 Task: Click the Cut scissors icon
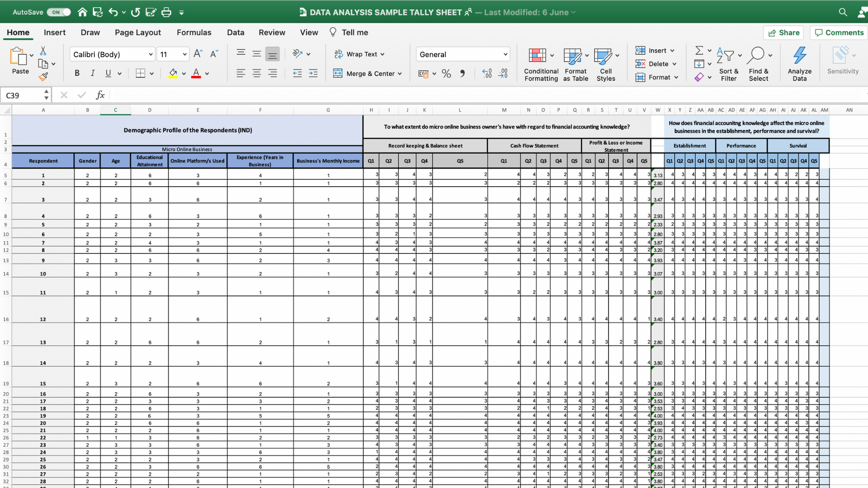tap(43, 51)
